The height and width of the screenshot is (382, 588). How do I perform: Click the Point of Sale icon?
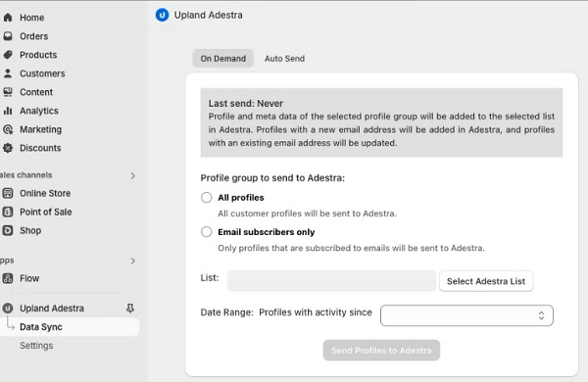pos(8,212)
